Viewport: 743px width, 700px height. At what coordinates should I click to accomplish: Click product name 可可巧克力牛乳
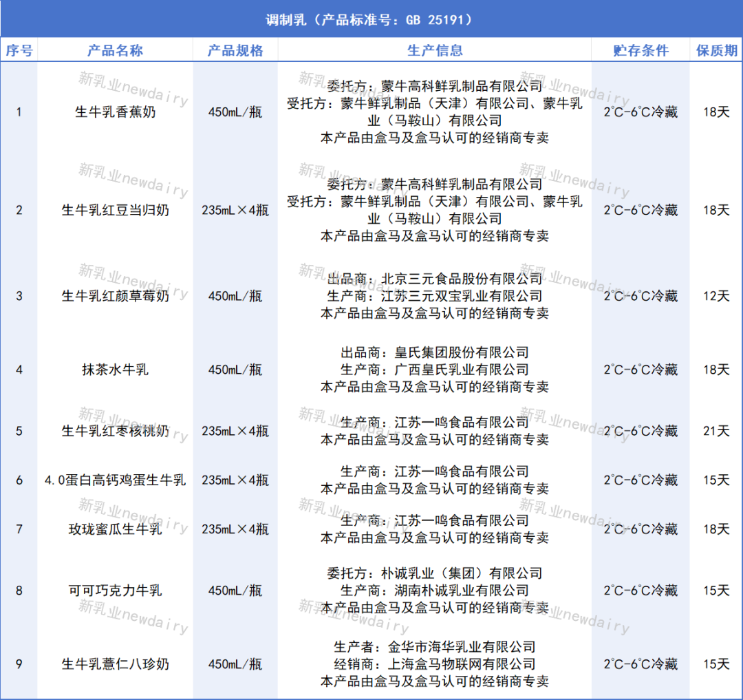point(115,591)
